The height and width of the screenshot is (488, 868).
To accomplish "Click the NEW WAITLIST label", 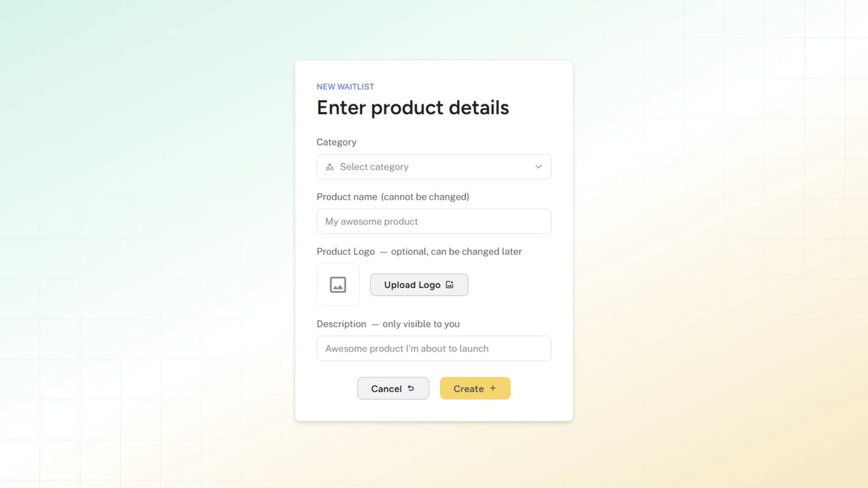I will point(345,86).
